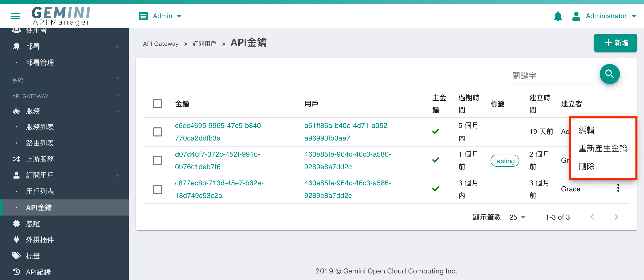Click 訂閱用戶 breadcrumb
Image resolution: width=644 pixels, height=280 pixels.
(x=204, y=44)
